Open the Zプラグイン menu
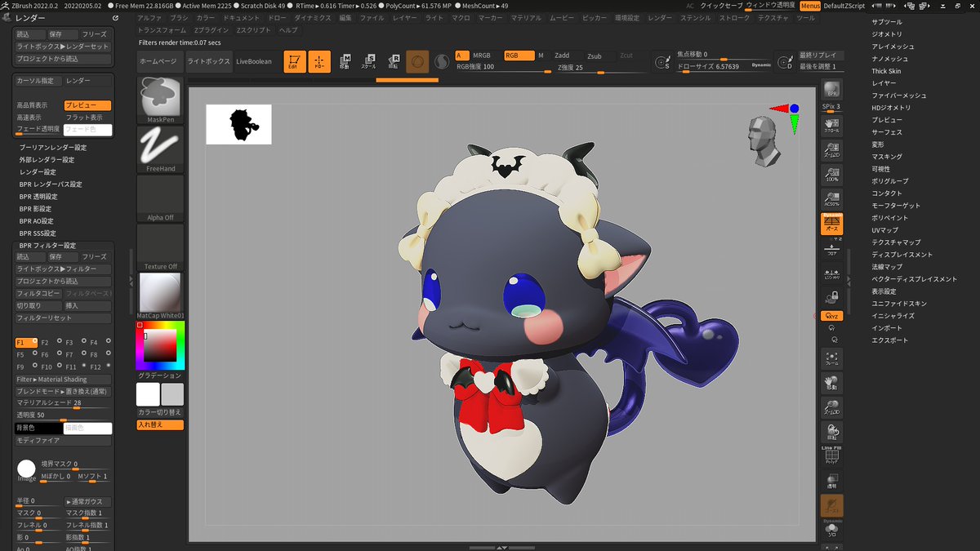The image size is (980, 551). (x=211, y=29)
